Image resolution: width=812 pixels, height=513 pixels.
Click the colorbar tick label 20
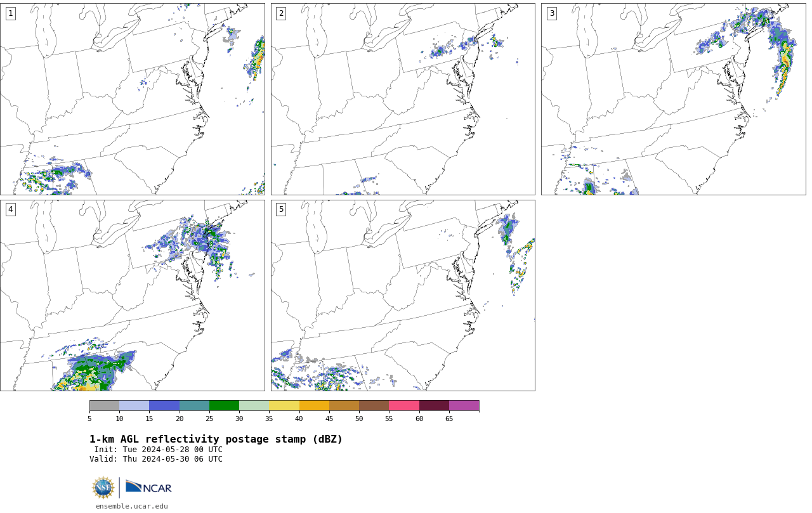(180, 419)
